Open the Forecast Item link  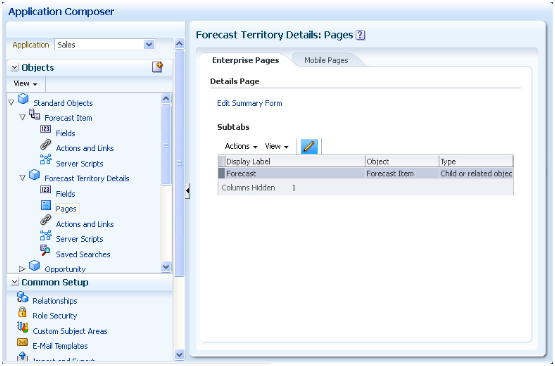pyautogui.click(x=68, y=118)
